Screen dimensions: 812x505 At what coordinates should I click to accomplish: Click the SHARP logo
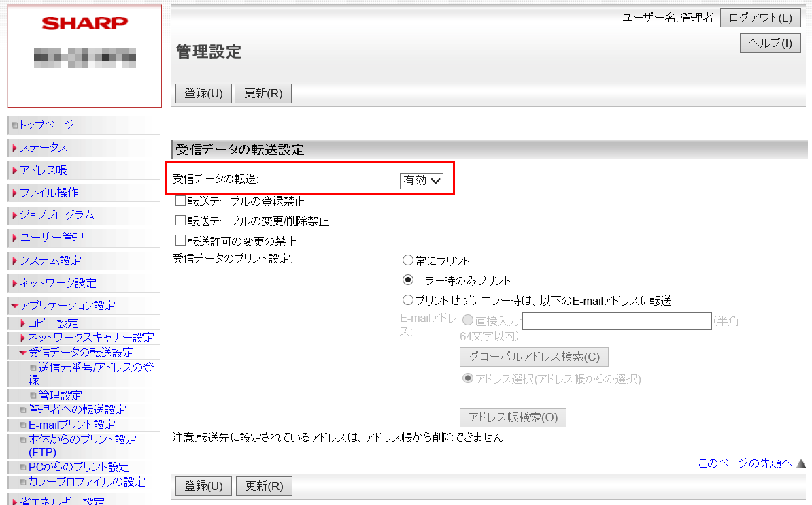point(84,24)
